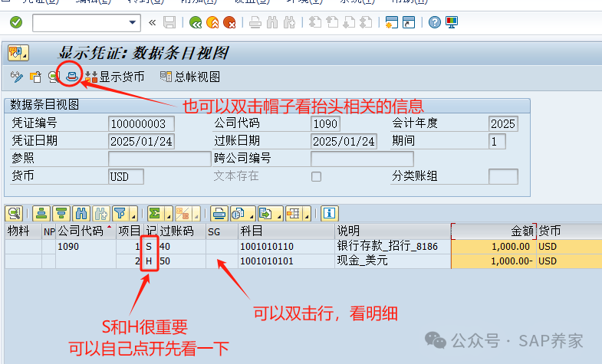Click the Views icon in grid toolbar

(x=238, y=213)
